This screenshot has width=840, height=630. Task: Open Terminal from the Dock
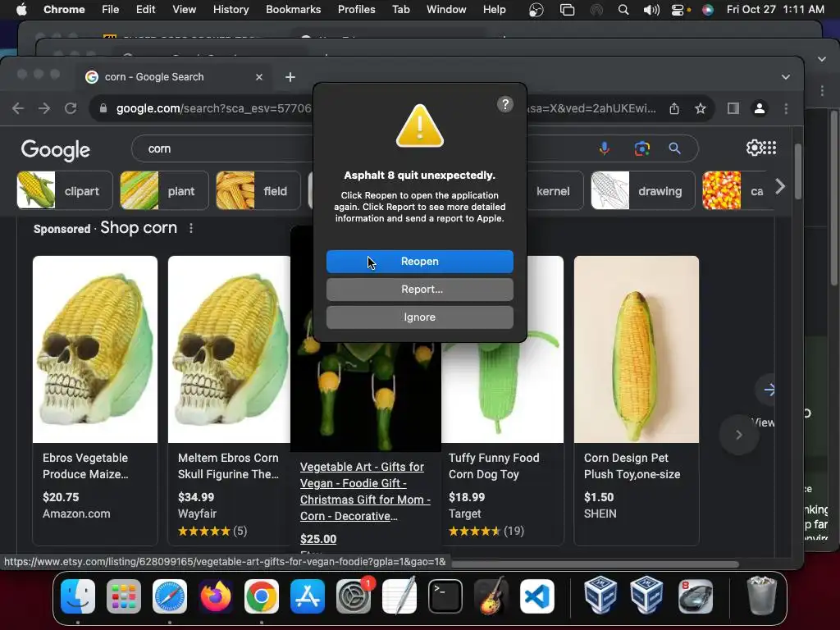pos(445,596)
